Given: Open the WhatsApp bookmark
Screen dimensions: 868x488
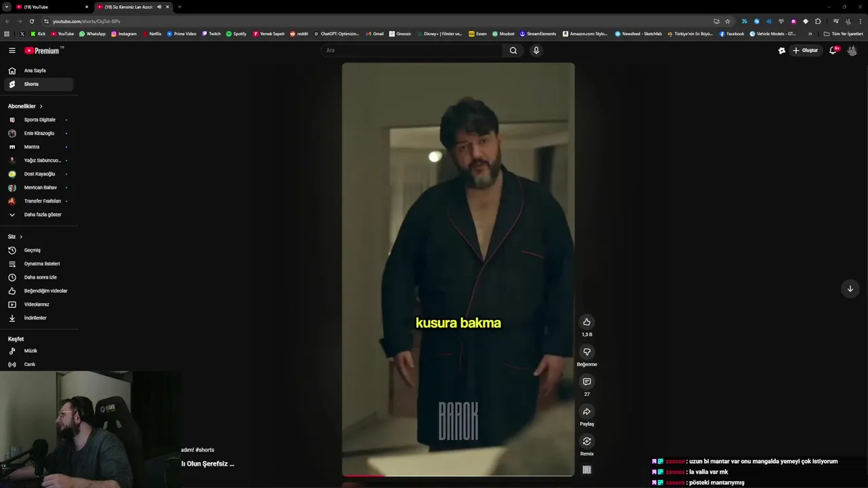Looking at the screenshot, I should (x=92, y=34).
